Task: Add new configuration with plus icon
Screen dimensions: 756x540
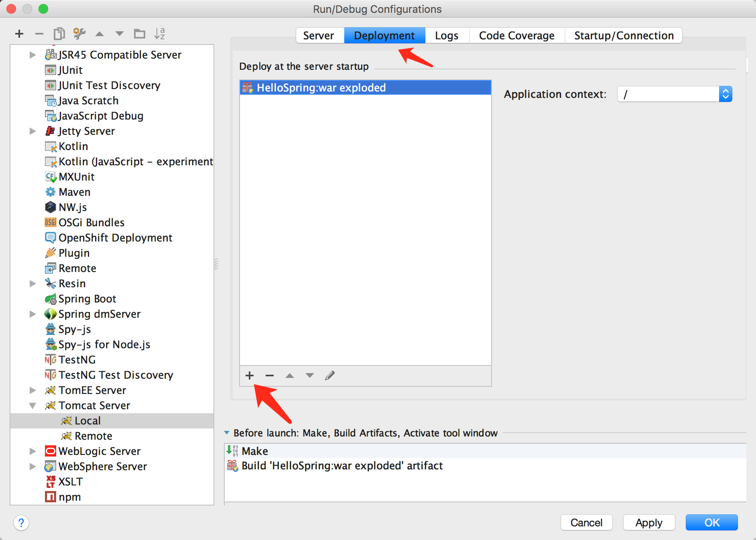Action: (19, 34)
